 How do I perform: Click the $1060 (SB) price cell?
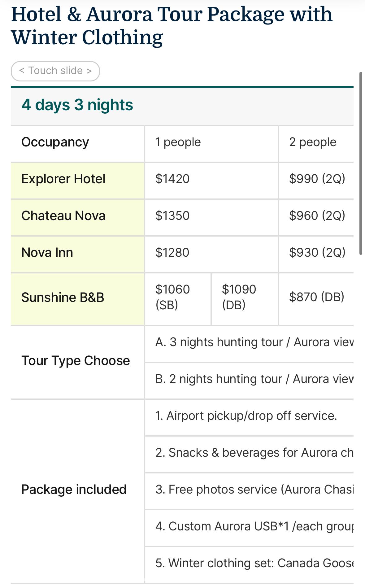172,297
